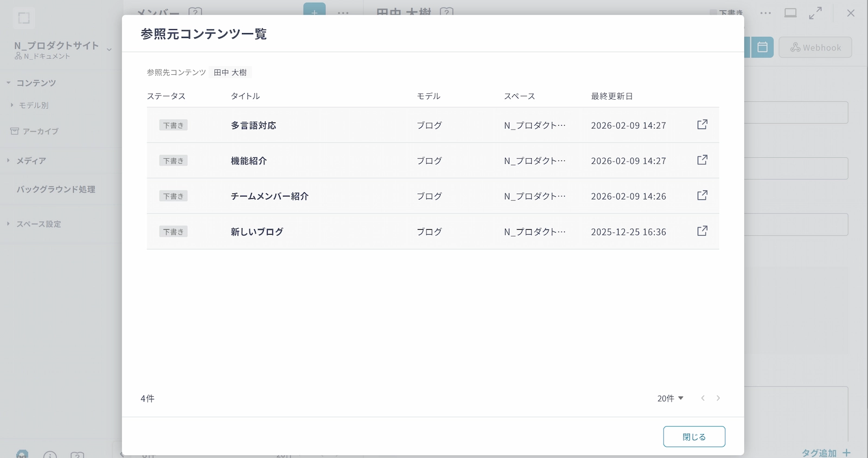Open the アーカイブ sidebar item
The height and width of the screenshot is (458, 868).
[40, 131]
